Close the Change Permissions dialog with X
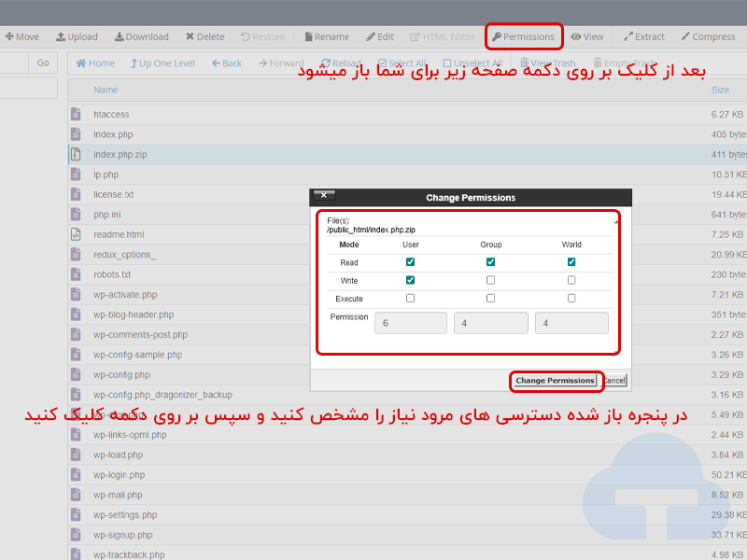The image size is (747, 560). tap(324, 195)
